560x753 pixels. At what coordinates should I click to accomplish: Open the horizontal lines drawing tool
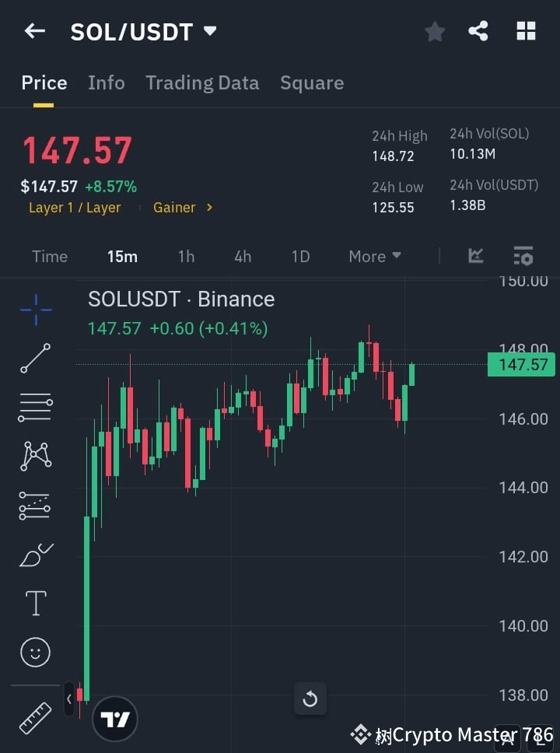[35, 408]
